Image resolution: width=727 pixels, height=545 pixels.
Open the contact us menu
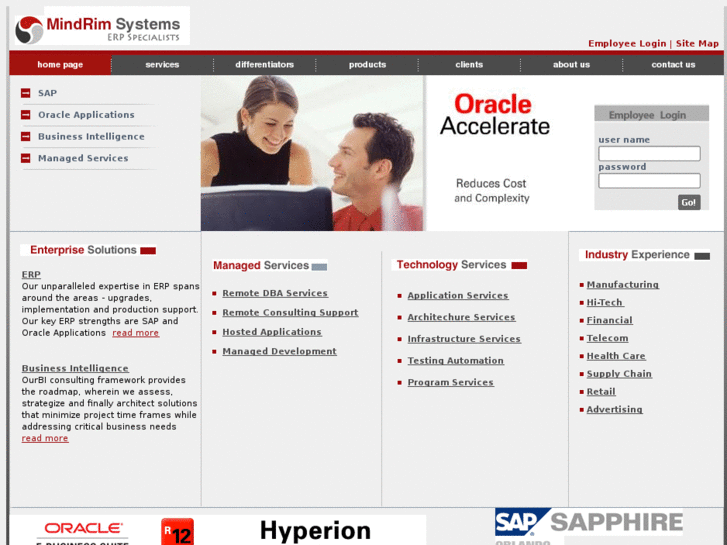pyautogui.click(x=673, y=64)
